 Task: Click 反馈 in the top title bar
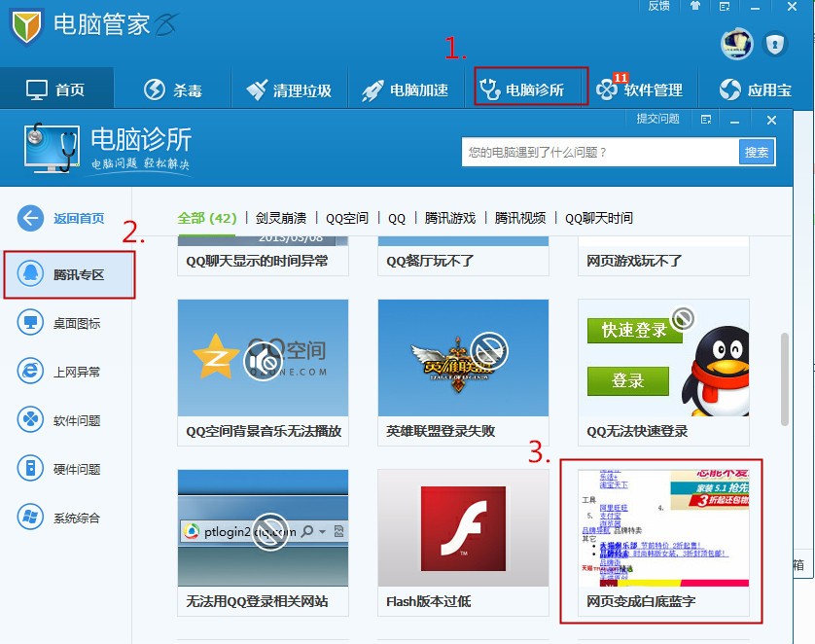[658, 6]
